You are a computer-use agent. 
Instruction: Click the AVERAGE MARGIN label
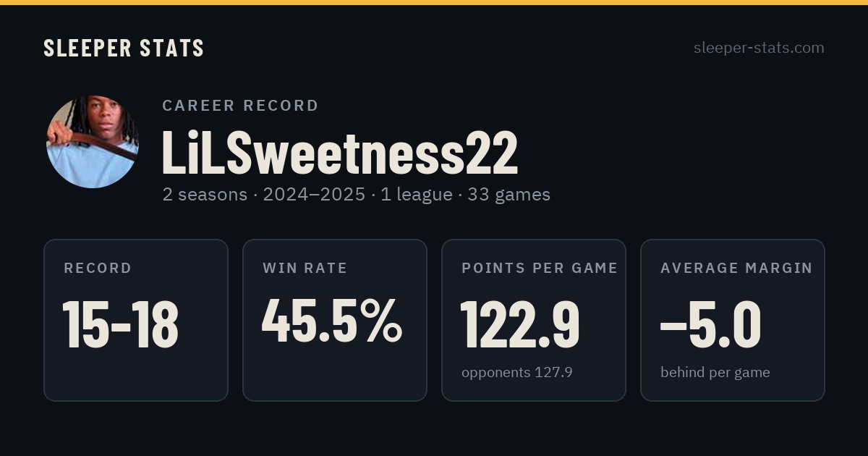[x=736, y=269]
